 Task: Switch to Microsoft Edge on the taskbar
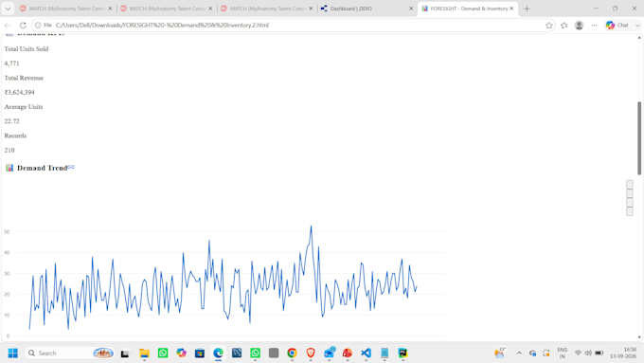click(x=218, y=354)
